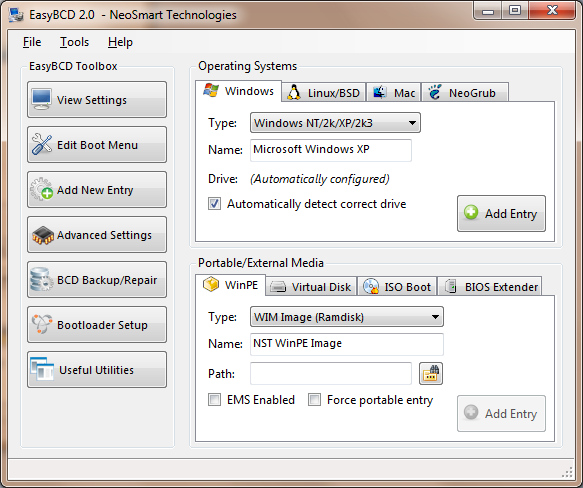Click the WinPE yellow box icon
Screen dimensions: 583x488
211,285
